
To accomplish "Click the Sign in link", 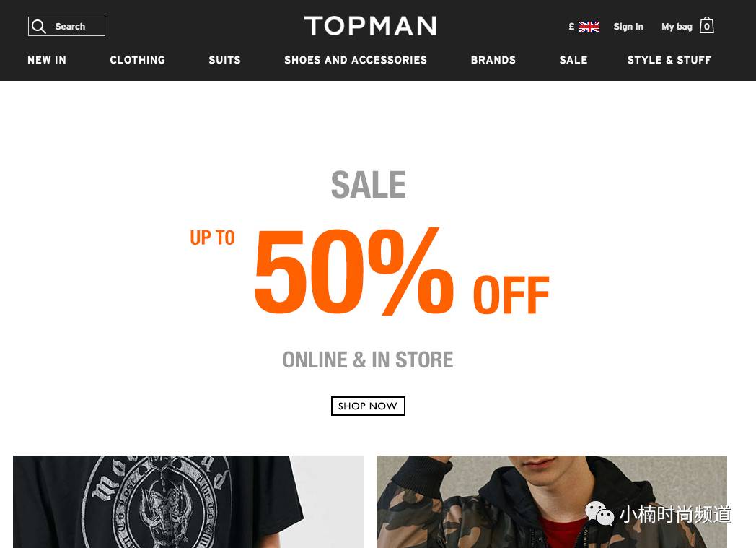I will 628,27.
